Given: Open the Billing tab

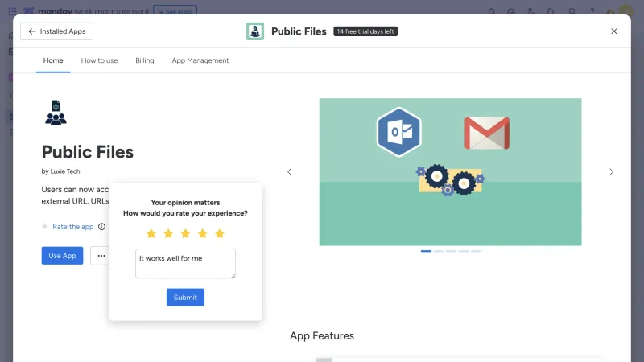Looking at the screenshot, I should point(145,60).
